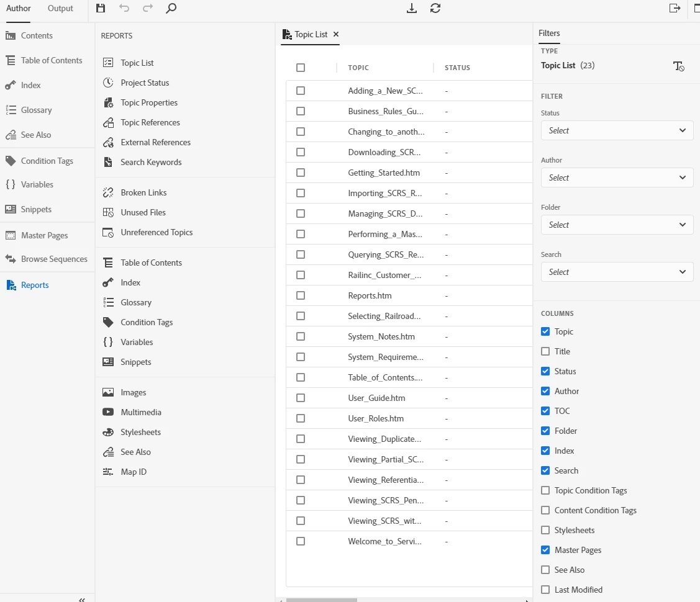This screenshot has width=700, height=602.
Task: Click horizontal scrollbar right arrow
Action: click(527, 600)
